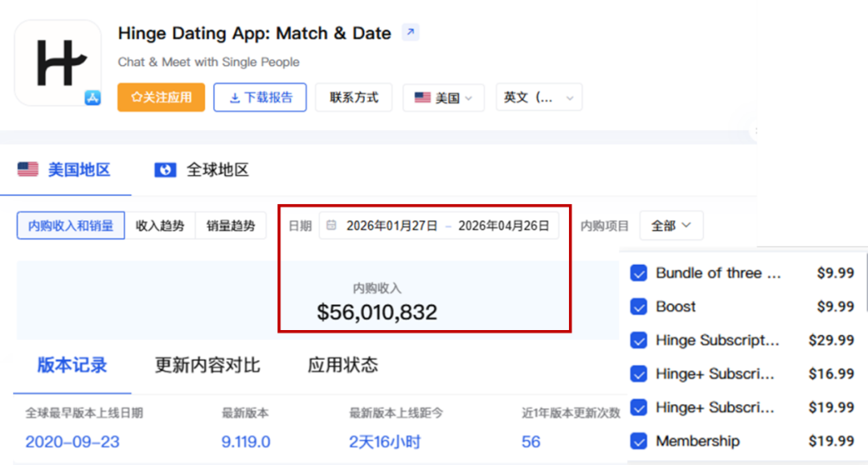Screen dimensions: 868x465
Task: Select the 销量趋势 segment
Action: 231,226
